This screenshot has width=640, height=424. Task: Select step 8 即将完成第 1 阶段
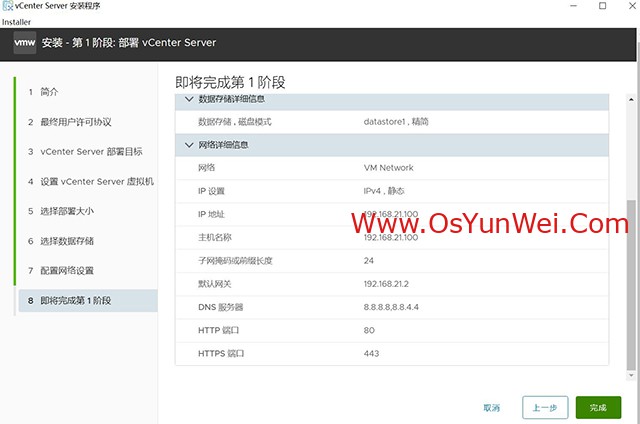pyautogui.click(x=88, y=301)
